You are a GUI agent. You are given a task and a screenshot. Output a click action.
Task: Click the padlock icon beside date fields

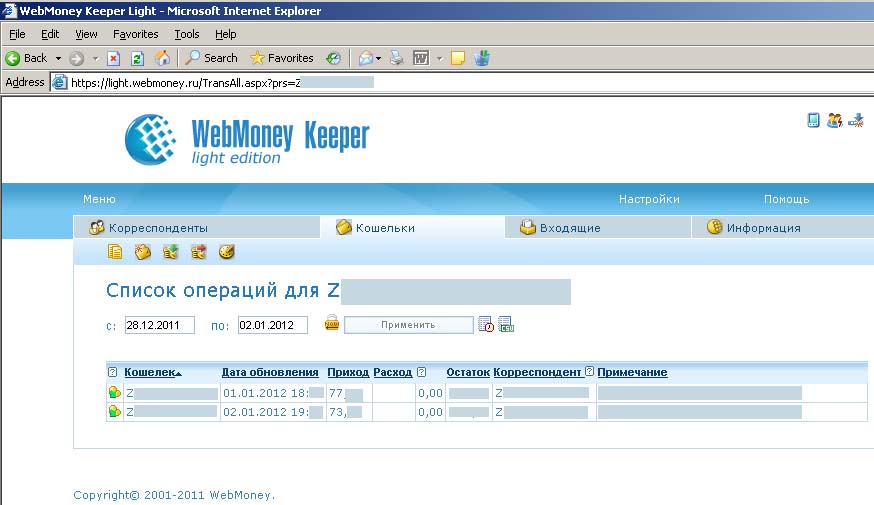click(332, 323)
